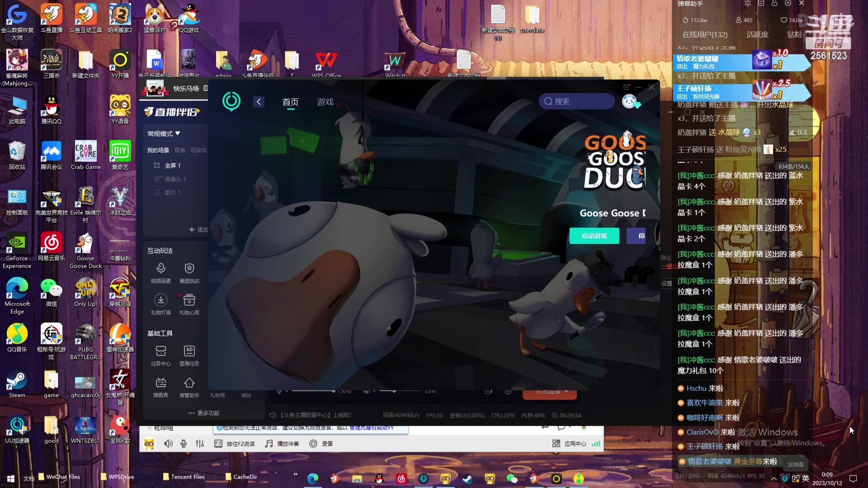Open the 礼物灯塔 download icon
Image resolution: width=868 pixels, height=488 pixels.
(x=161, y=300)
